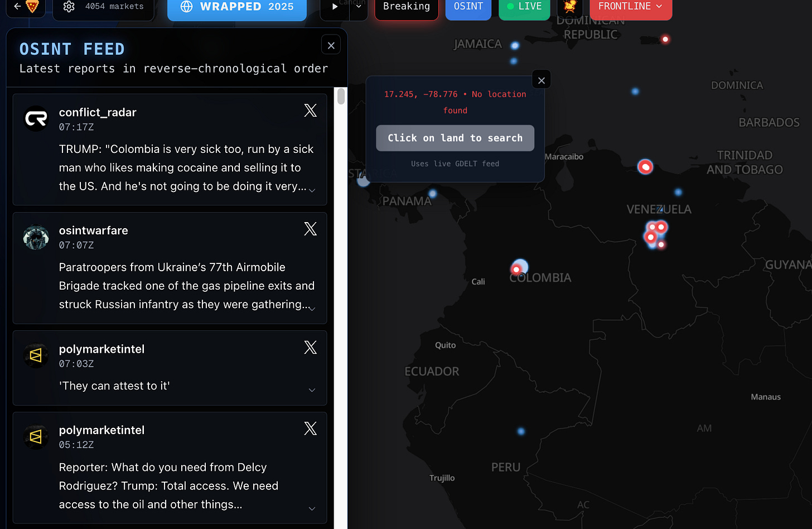Image resolution: width=812 pixels, height=529 pixels.
Task: Expand the 'They can attest to it' post
Action: [312, 390]
